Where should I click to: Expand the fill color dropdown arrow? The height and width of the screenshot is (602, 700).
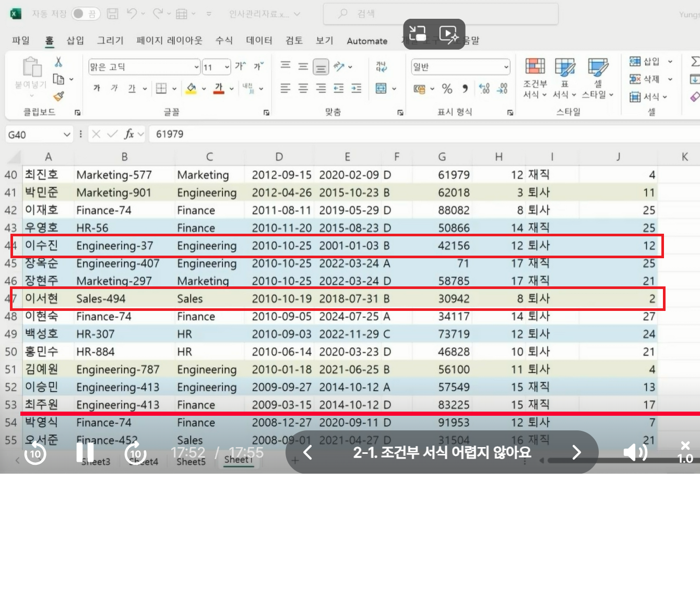(204, 89)
